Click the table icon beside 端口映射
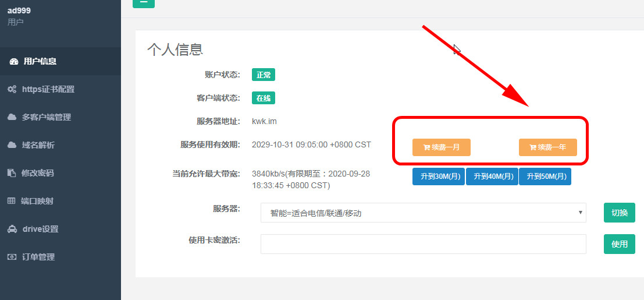The width and height of the screenshot is (644, 300). point(12,201)
